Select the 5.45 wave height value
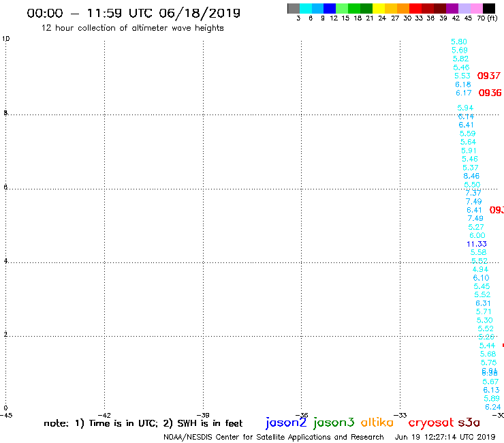504x443 pixels. pos(482,286)
